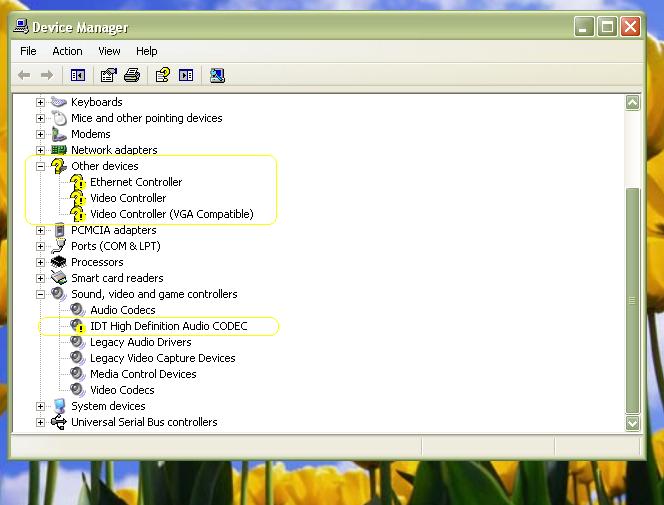The width and height of the screenshot is (664, 505).
Task: Click the System devices computer icon
Action: coord(60,406)
